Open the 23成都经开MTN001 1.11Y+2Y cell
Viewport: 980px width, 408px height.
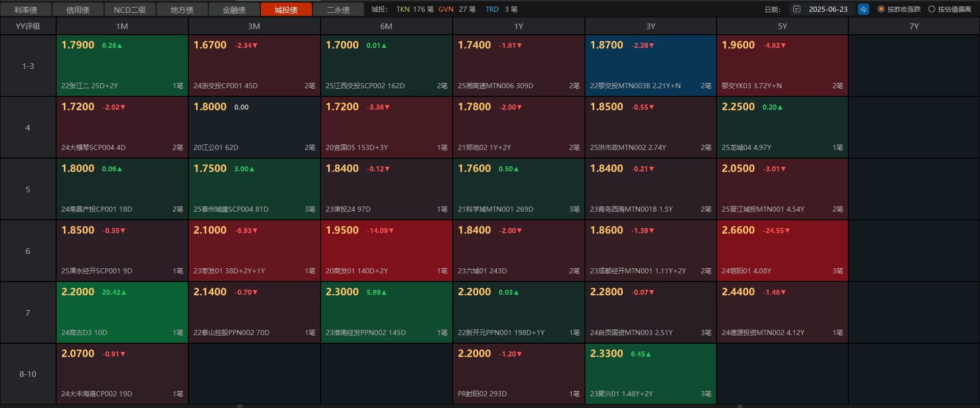pos(651,251)
